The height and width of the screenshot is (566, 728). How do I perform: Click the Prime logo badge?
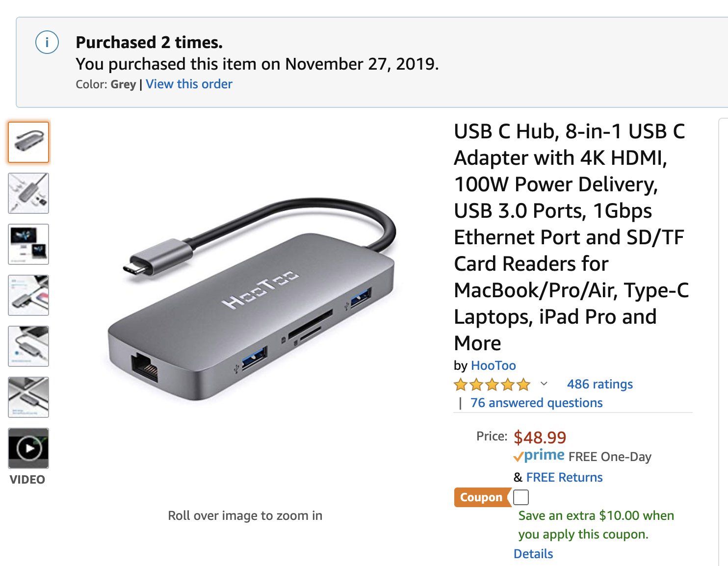click(x=539, y=456)
